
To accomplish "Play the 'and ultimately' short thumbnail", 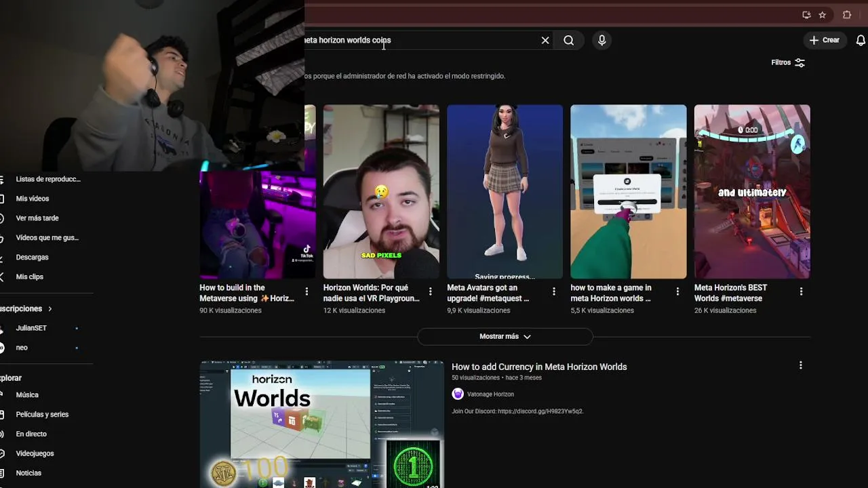I will [x=752, y=191].
